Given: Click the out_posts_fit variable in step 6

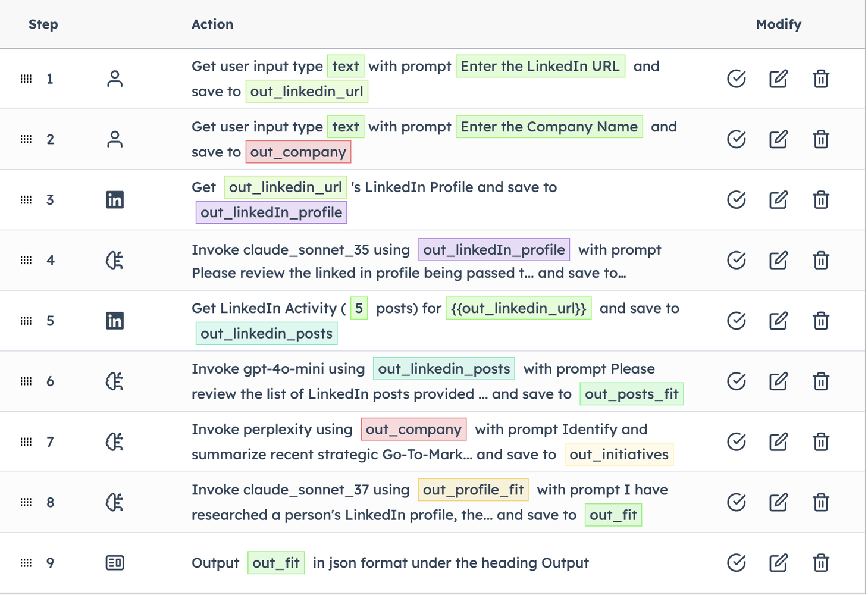Looking at the screenshot, I should pyautogui.click(x=631, y=394).
